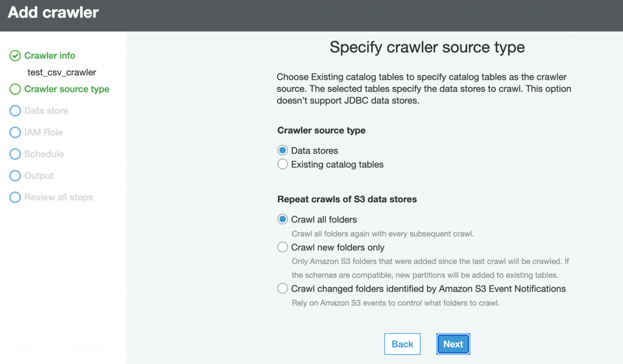Click the circle icon next to Crawler source type
Screen dimensions: 623x364
15,89
